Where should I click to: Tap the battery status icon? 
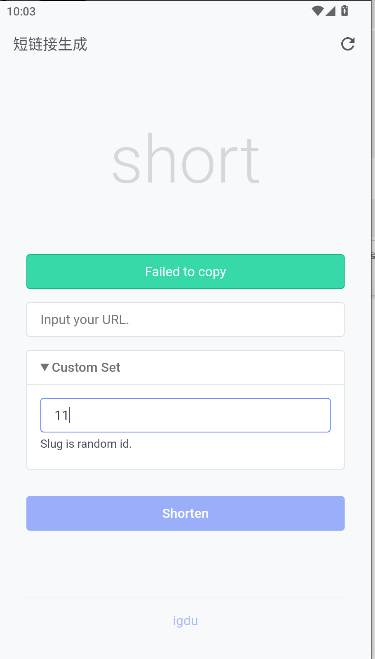[345, 11]
